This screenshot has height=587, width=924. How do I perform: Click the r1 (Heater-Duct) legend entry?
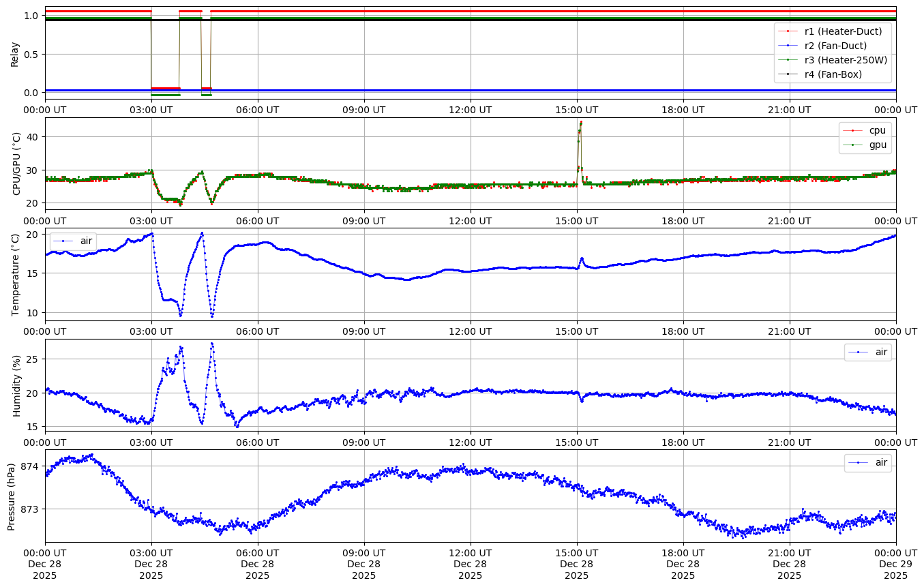pyautogui.click(x=843, y=31)
